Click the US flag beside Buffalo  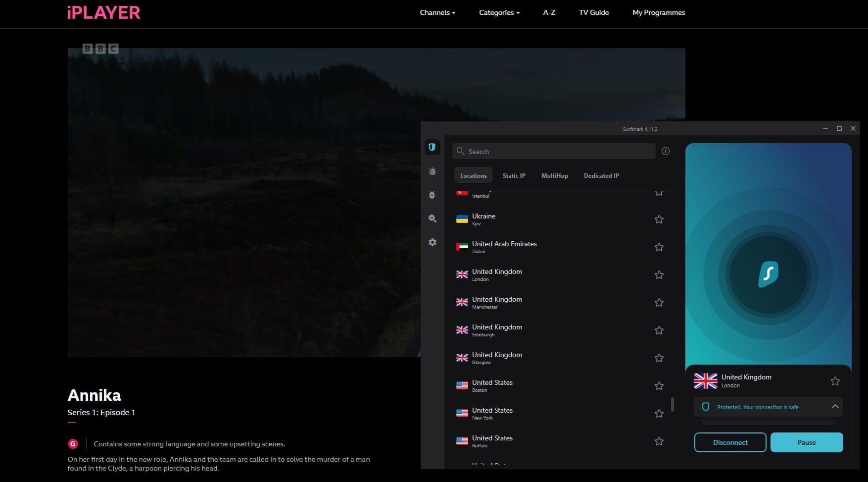(x=462, y=441)
